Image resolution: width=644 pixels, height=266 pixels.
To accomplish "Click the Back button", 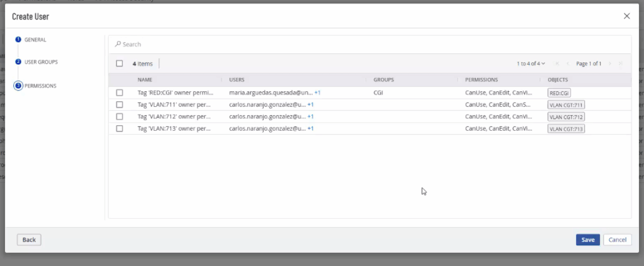I will coord(29,240).
